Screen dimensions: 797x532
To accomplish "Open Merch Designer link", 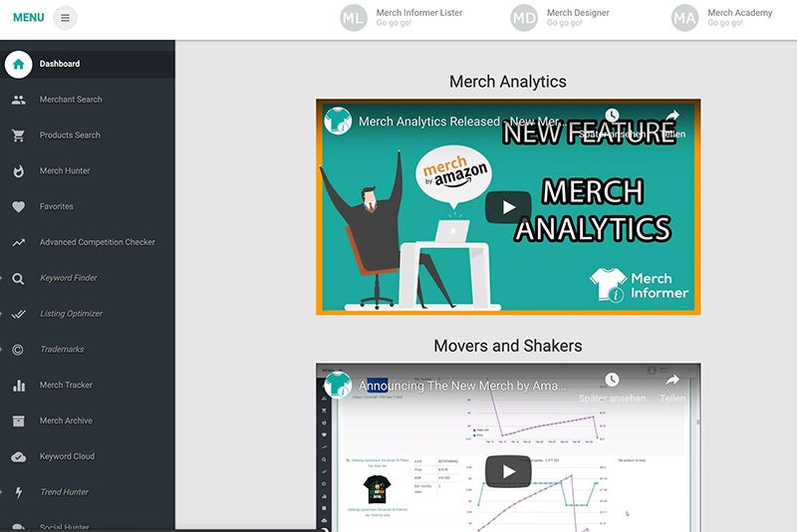I will point(578,13).
